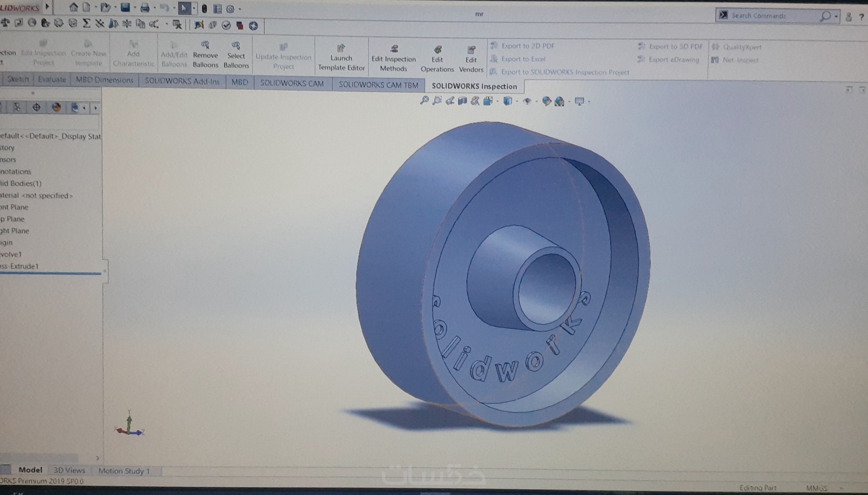Go to the Home welcome icon

coord(74,8)
